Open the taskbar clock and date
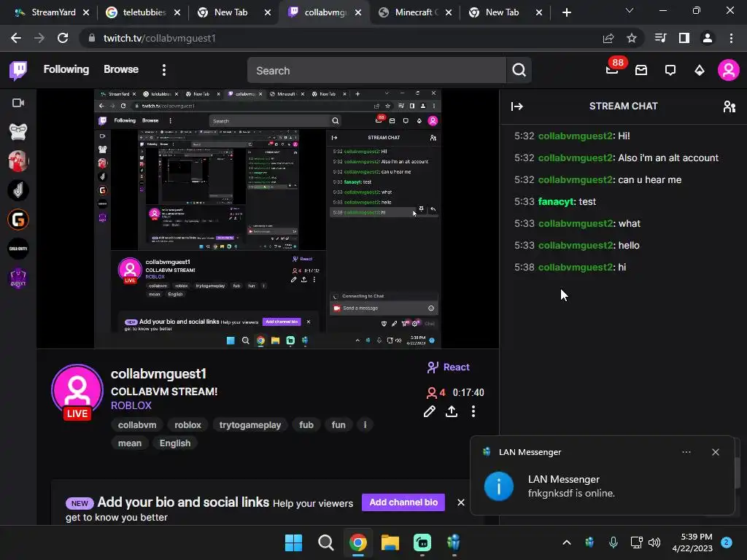 (692, 542)
